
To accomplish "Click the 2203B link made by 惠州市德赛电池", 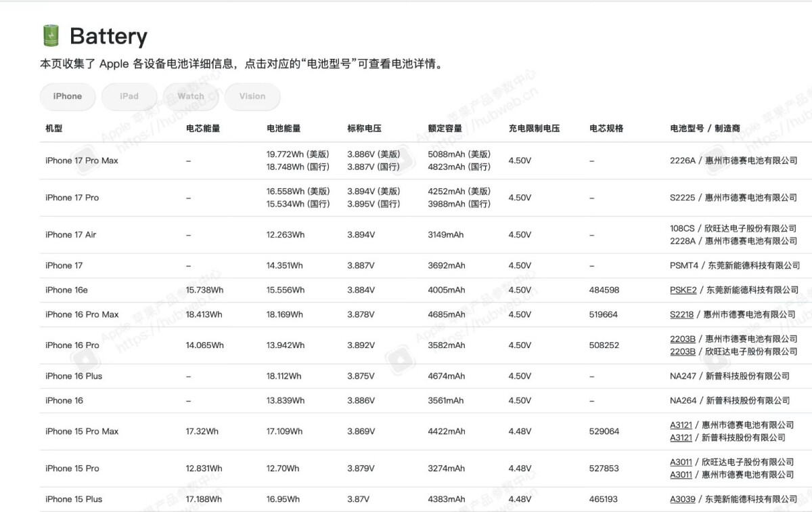I will (x=682, y=339).
